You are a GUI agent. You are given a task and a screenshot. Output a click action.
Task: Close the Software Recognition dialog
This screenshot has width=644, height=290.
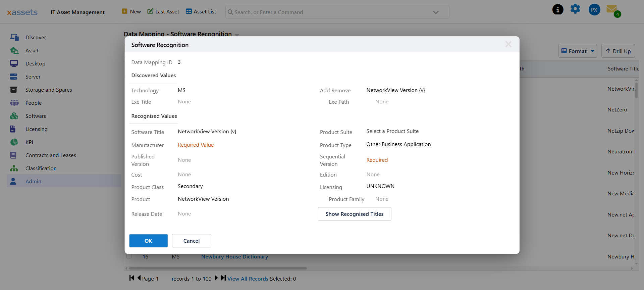click(x=508, y=44)
